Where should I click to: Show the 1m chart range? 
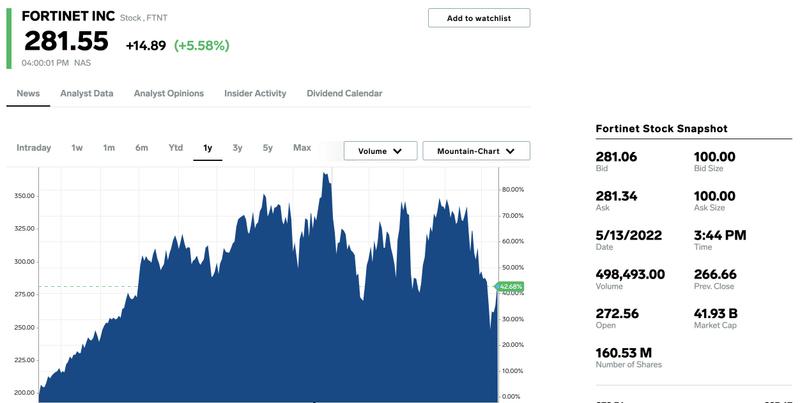[x=109, y=148]
